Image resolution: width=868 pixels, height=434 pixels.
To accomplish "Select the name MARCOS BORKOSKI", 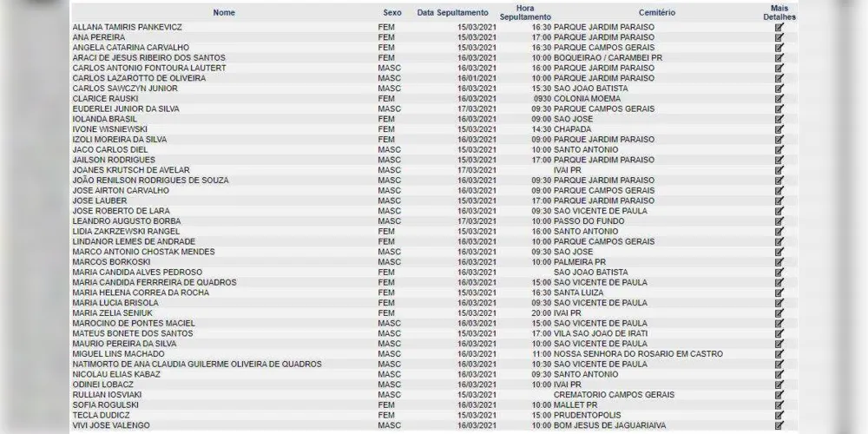I will coord(111,262).
